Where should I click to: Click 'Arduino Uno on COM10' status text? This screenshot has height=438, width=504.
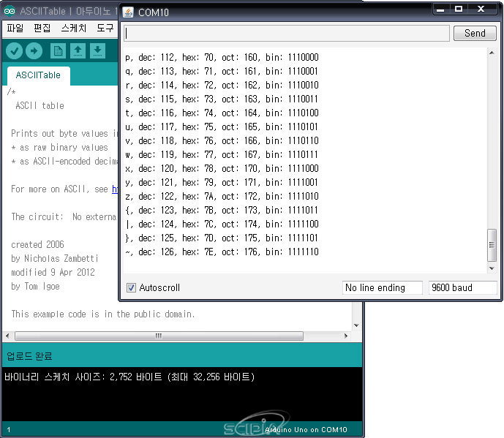(x=306, y=430)
